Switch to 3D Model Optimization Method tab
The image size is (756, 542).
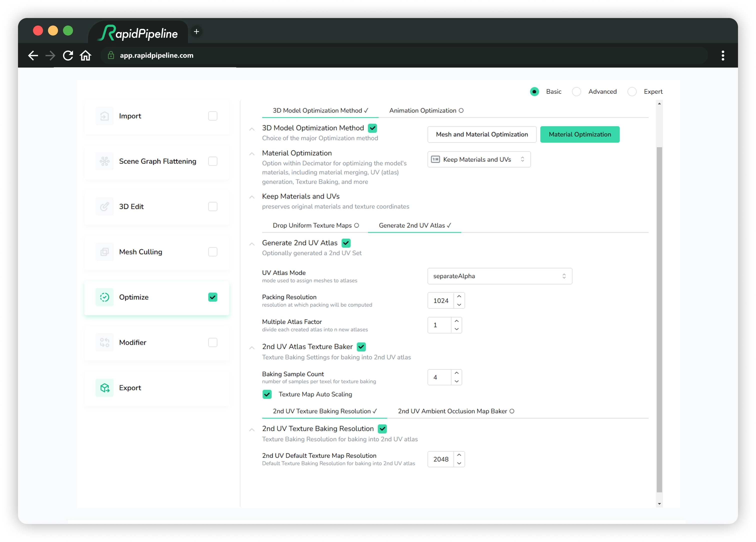coord(320,110)
